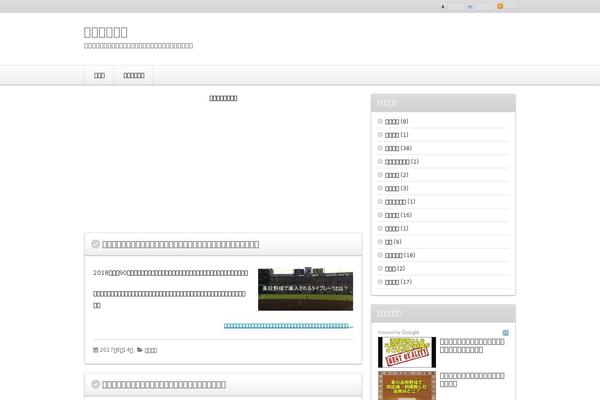Click the orange RSS feed icon
The image size is (600, 400).
500,6
